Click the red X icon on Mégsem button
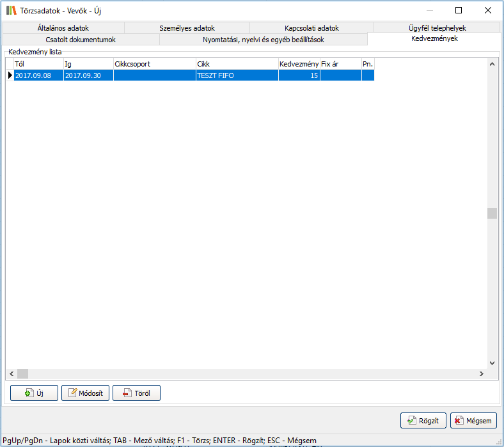The width and height of the screenshot is (504, 447). tap(458, 421)
